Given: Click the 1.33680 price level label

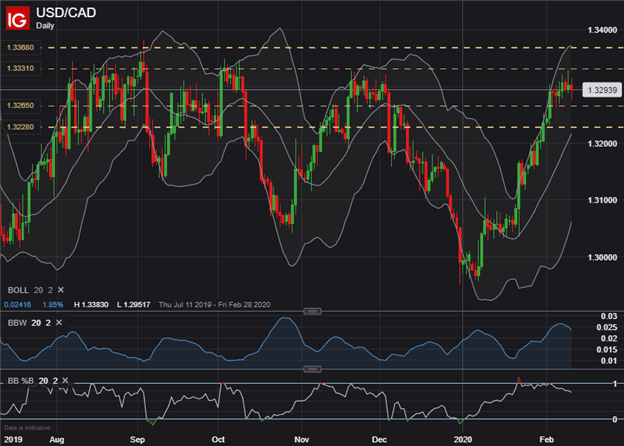Looking at the screenshot, I should pyautogui.click(x=19, y=48).
